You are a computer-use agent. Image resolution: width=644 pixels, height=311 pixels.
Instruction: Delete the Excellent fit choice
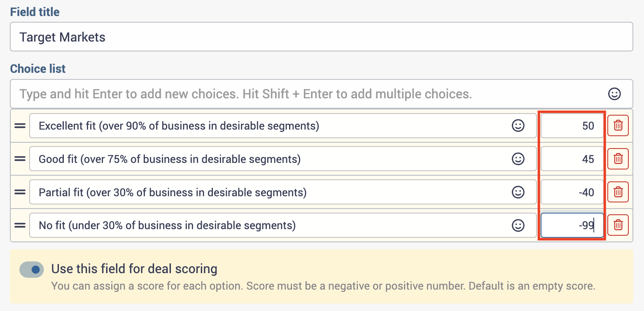[x=618, y=125]
